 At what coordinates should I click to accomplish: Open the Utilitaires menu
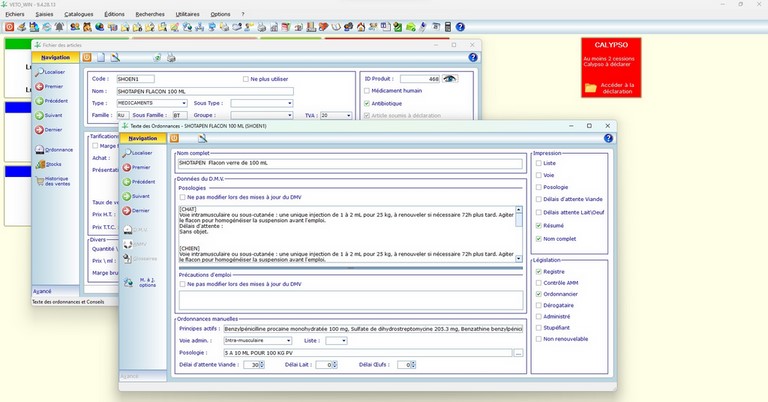(x=187, y=14)
